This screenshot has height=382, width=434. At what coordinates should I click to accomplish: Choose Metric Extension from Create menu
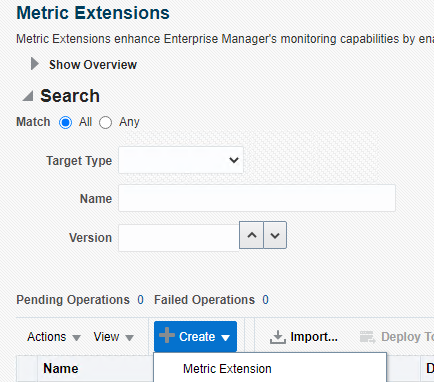click(227, 369)
